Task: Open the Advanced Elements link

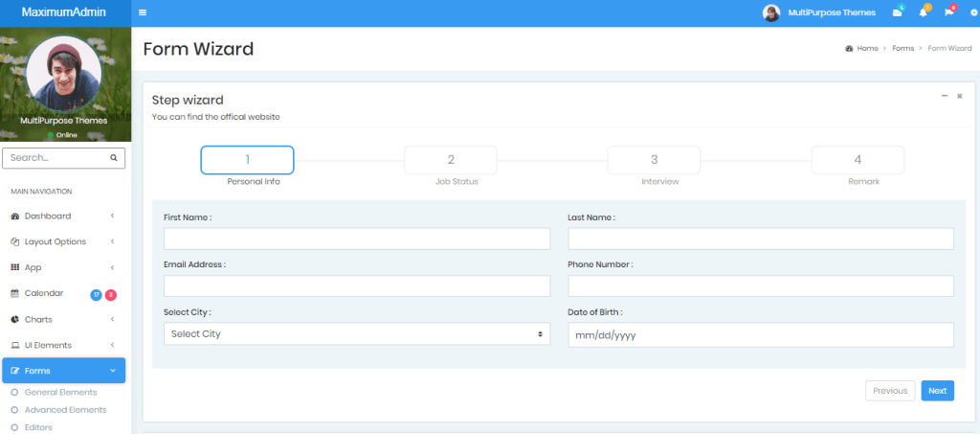Action: click(x=66, y=410)
